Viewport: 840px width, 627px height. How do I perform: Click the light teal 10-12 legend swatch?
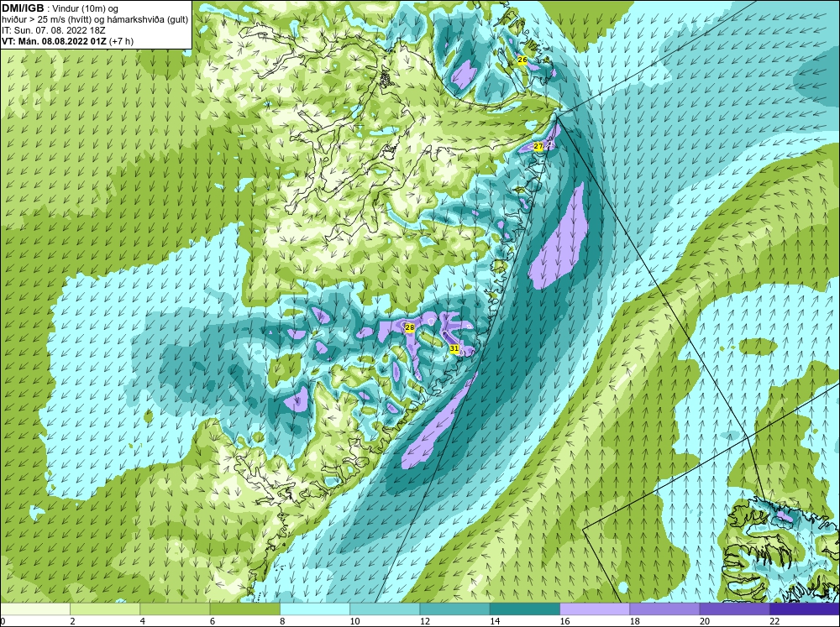click(x=385, y=609)
